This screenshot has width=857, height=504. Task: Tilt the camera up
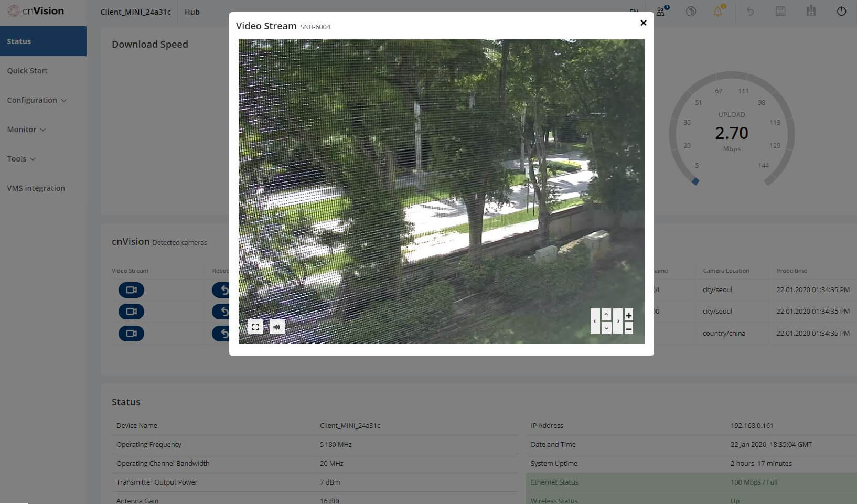point(606,314)
